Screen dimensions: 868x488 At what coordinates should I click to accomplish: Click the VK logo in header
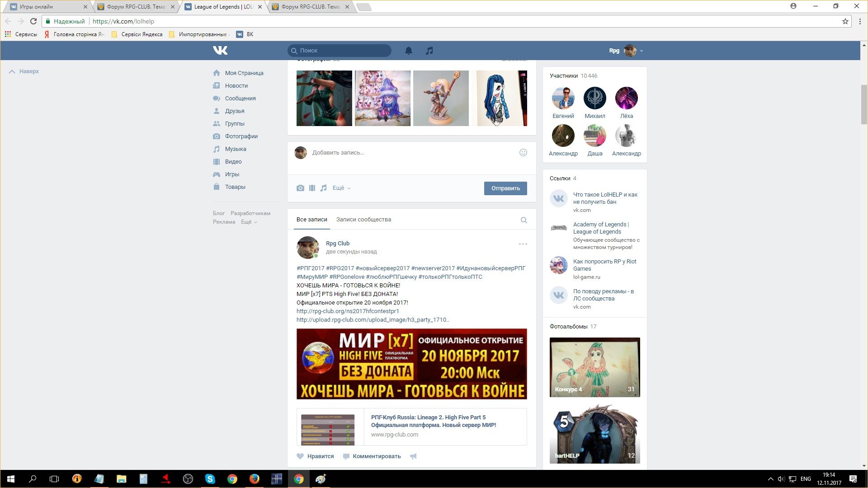220,50
